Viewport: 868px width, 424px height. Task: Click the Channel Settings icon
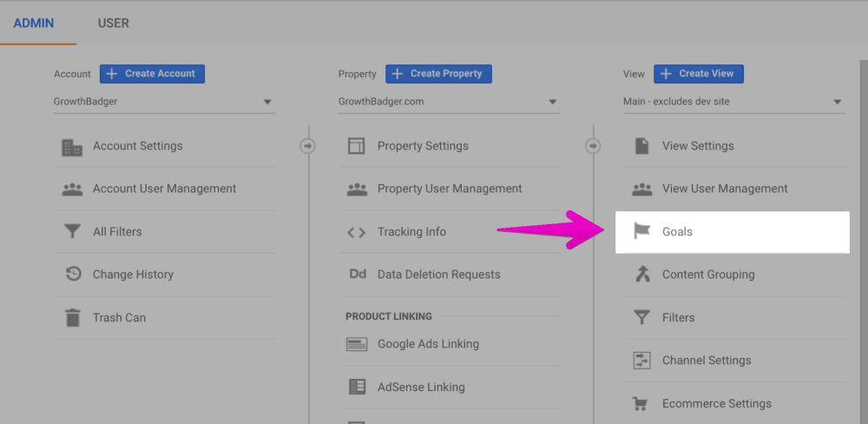[x=641, y=361]
